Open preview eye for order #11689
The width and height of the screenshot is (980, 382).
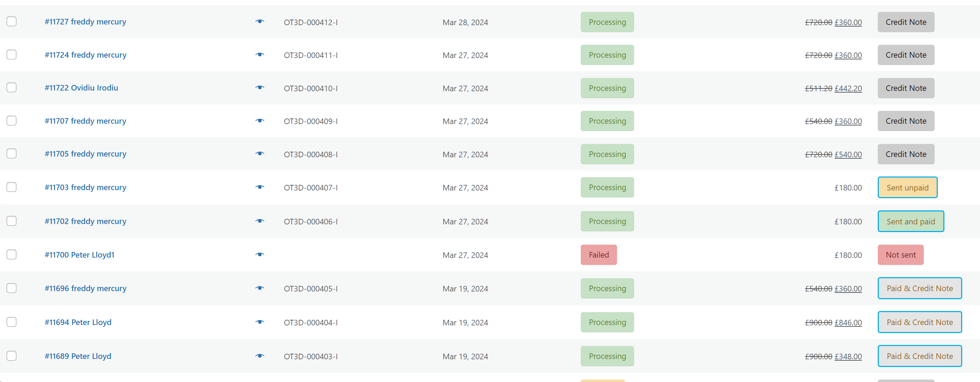pos(260,356)
